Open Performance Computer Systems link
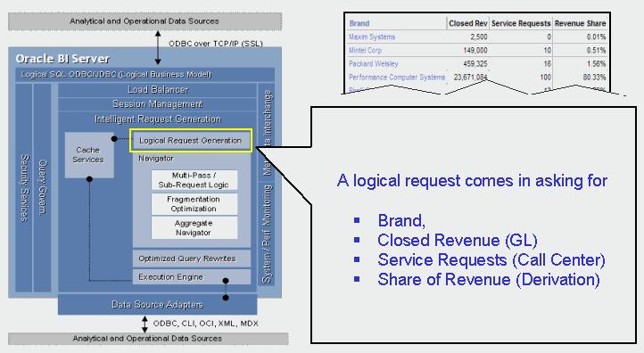The width and height of the screenshot is (644, 353). point(397,78)
